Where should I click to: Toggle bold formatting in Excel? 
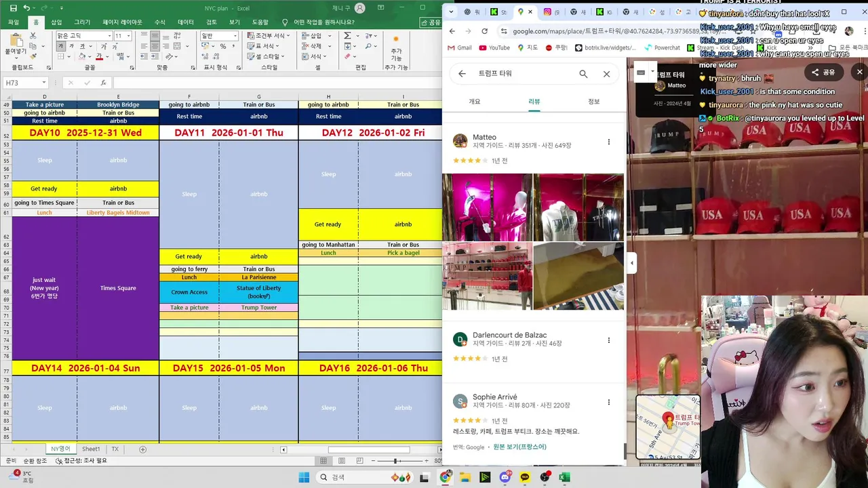coord(61,46)
